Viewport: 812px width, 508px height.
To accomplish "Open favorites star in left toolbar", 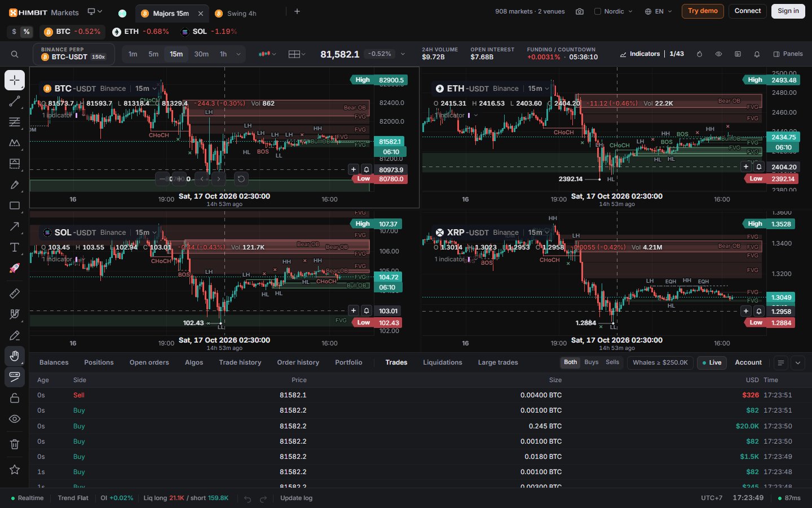I will (x=15, y=470).
